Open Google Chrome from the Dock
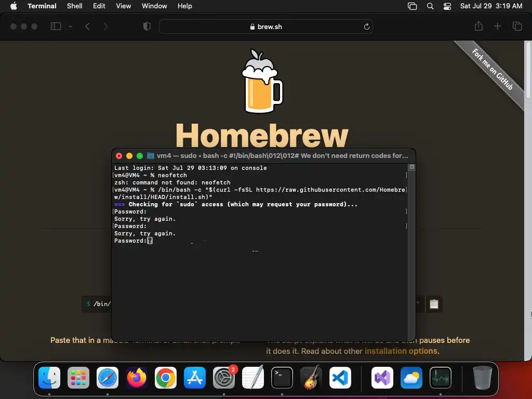Screen dimensions: 532x399 (x=166, y=378)
